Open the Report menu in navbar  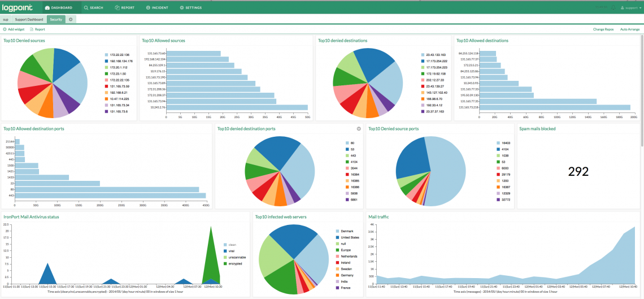click(124, 8)
